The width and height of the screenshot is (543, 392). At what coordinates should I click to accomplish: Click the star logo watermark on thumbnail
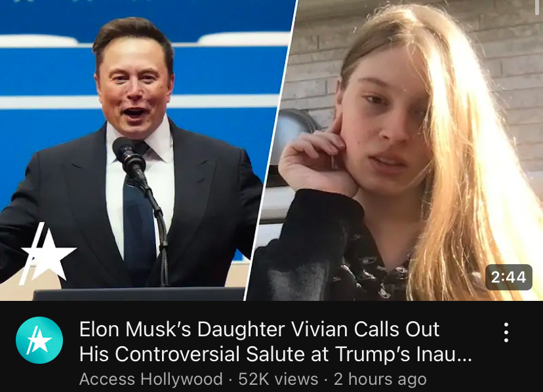47,254
